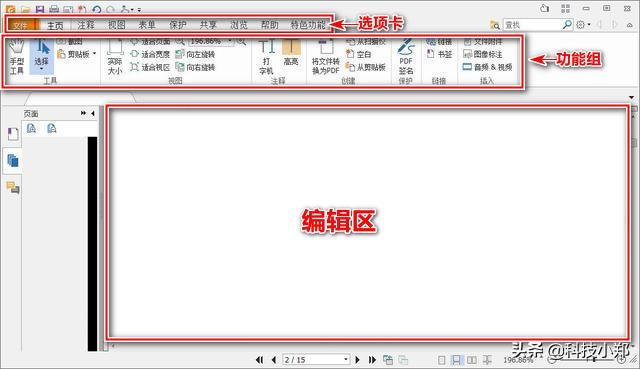Image resolution: width=640 pixels, height=369 pixels.
Task: Click the Open folder icon in quick toolbar
Action: [25, 9]
